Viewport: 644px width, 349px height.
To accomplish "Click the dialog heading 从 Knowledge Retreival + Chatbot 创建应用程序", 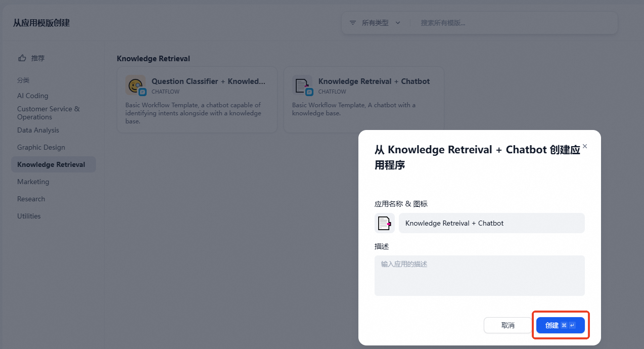I will [x=477, y=157].
